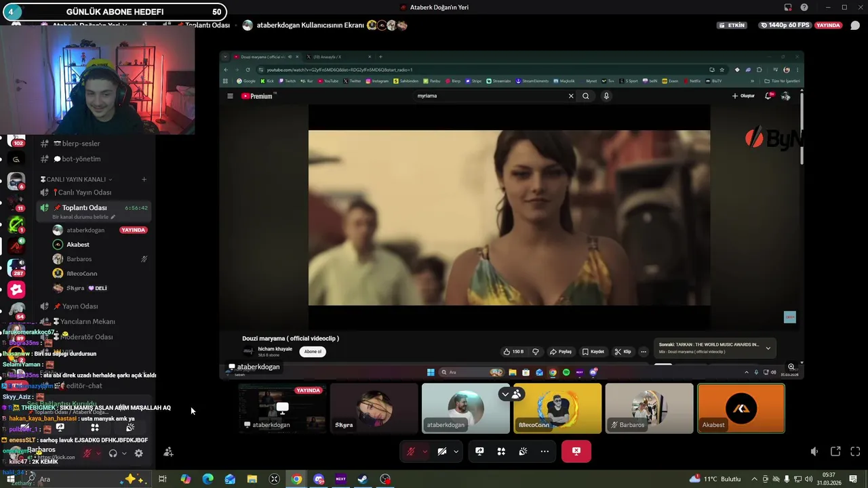The width and height of the screenshot is (868, 488).
Task: Open the activities launcher icon
Action: tap(501, 451)
